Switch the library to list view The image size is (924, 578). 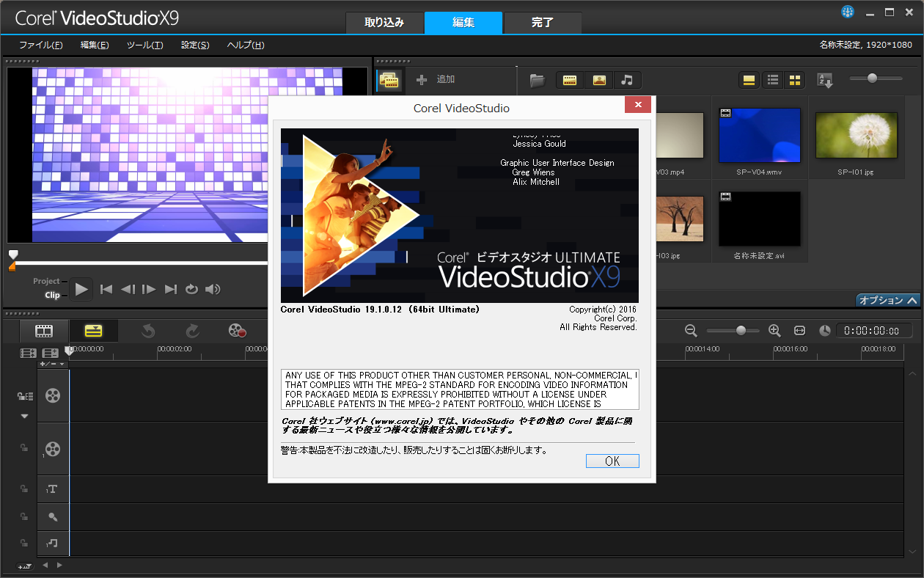(x=772, y=80)
